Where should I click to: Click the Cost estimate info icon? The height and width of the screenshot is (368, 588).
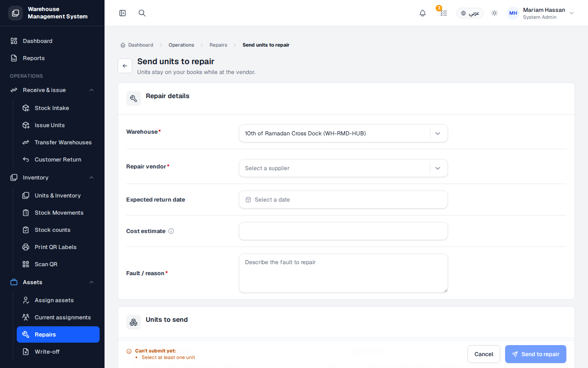coord(171,231)
